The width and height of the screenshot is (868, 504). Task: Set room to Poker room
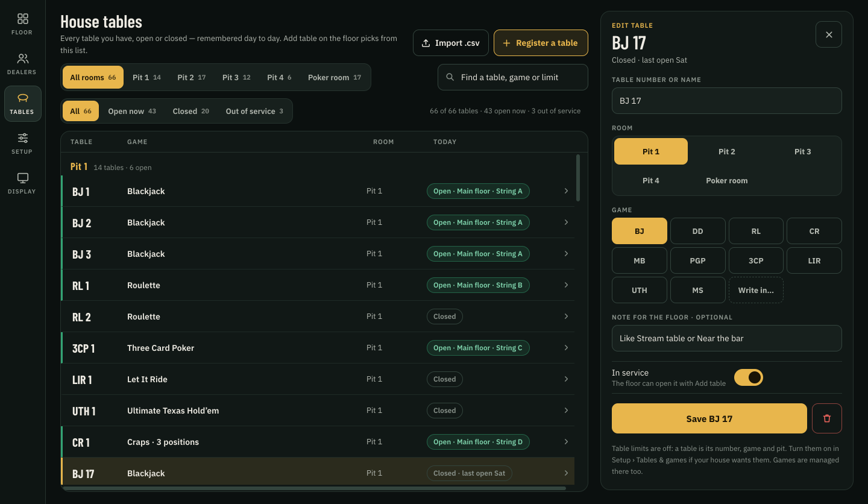(x=727, y=180)
